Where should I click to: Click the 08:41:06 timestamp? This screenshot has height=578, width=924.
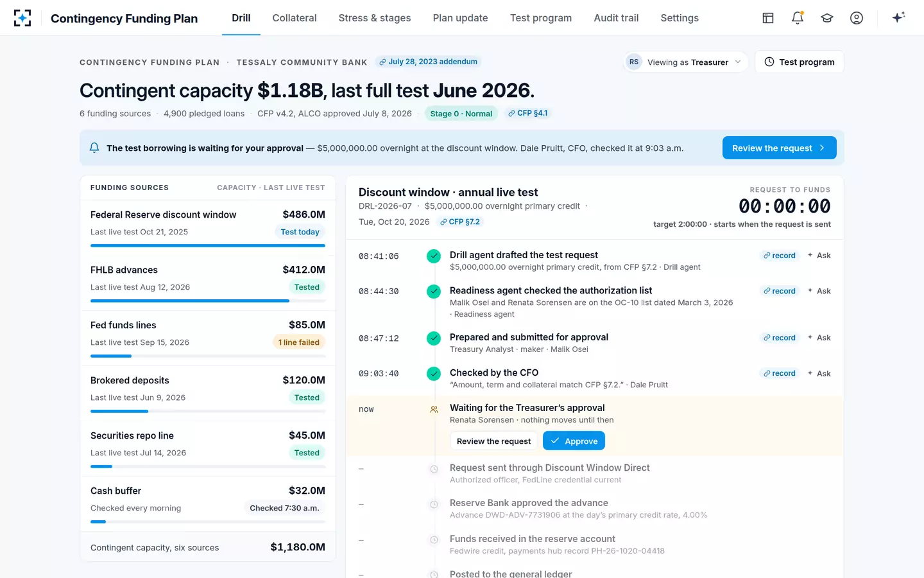tap(379, 256)
